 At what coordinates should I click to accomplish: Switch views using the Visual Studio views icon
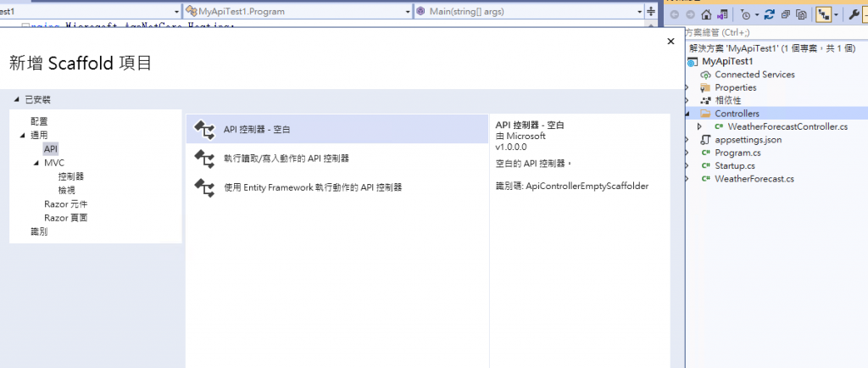(722, 15)
